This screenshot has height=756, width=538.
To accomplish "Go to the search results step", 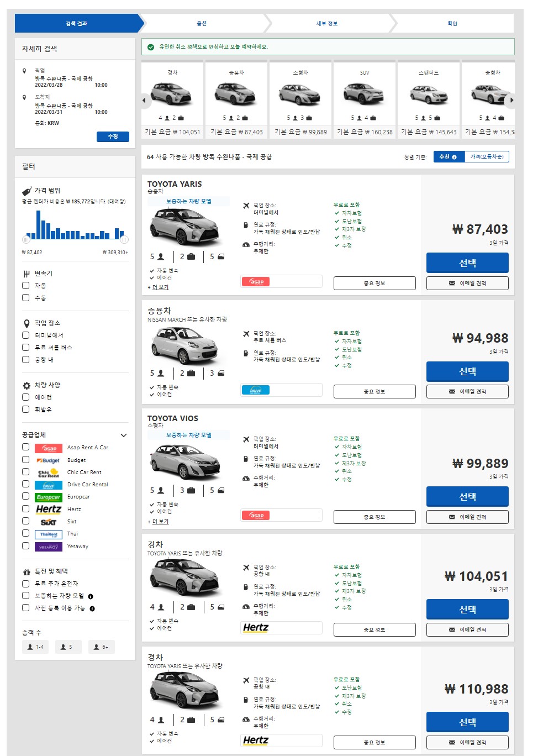I will pos(76,23).
